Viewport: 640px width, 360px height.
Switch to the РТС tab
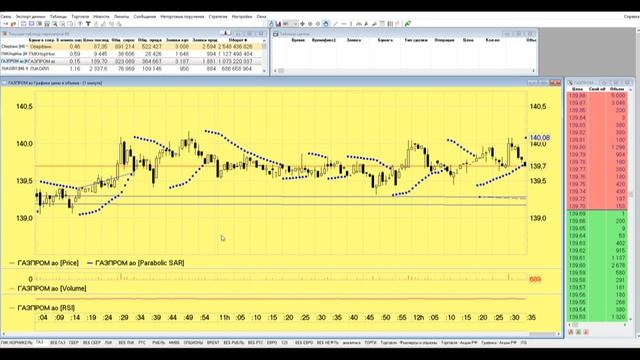[x=142, y=342]
